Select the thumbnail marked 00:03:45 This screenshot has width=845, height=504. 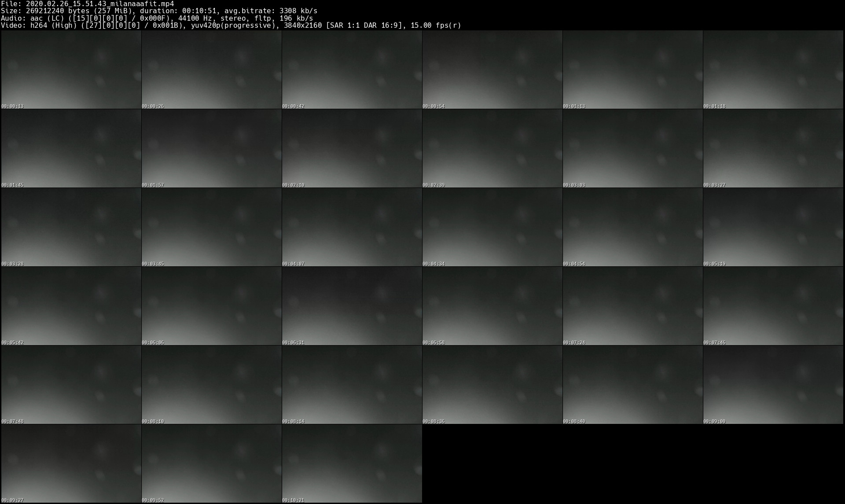click(211, 227)
